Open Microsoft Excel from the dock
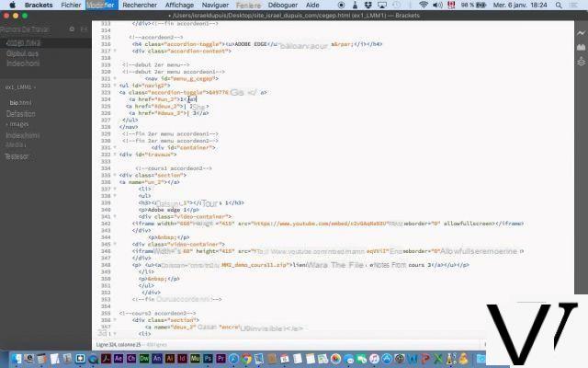This screenshot has height=368, width=588. [438, 359]
